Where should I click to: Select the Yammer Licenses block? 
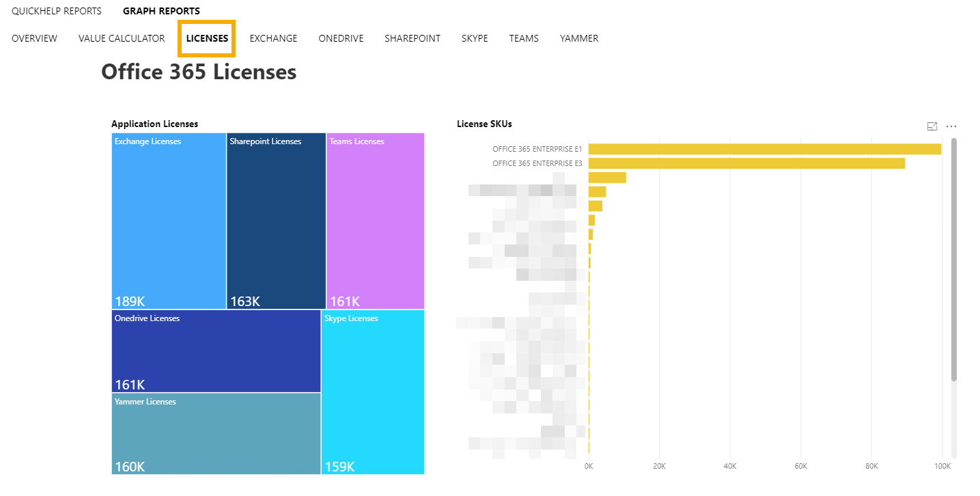(215, 433)
